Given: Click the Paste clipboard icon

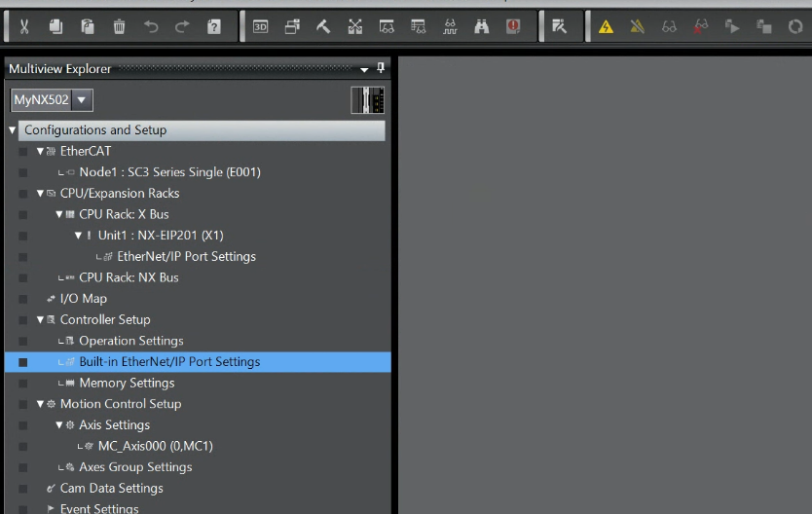Looking at the screenshot, I should click(88, 27).
